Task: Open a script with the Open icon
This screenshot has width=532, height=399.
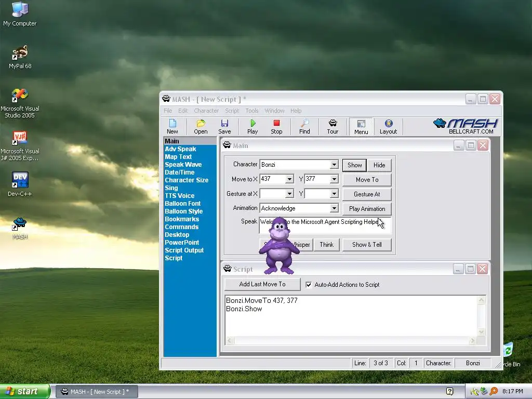Action: click(x=201, y=127)
